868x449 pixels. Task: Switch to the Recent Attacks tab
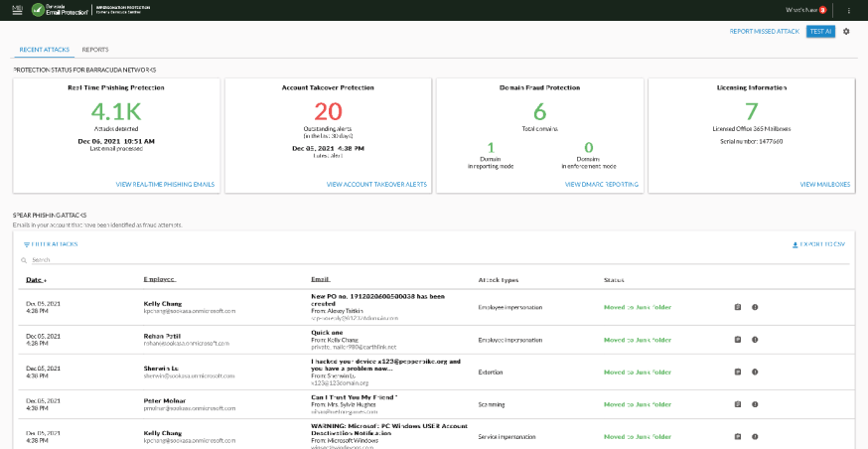(44, 50)
